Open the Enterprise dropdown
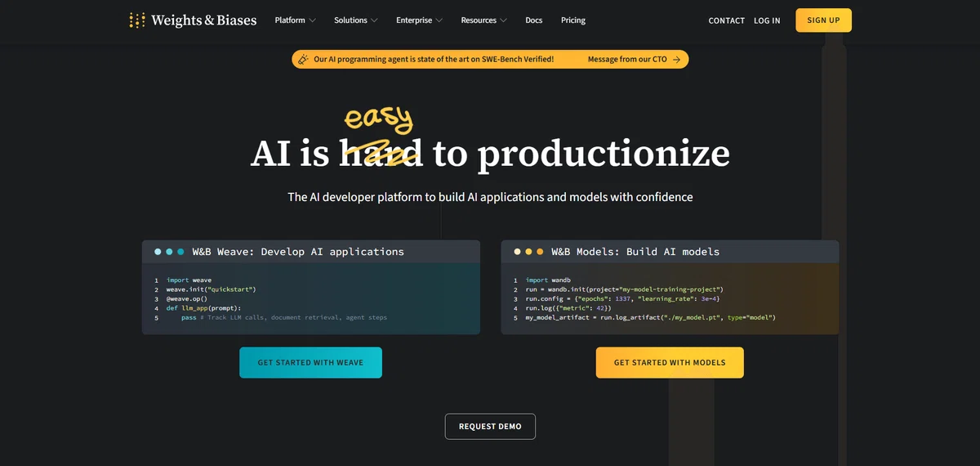This screenshot has height=466, width=980. click(420, 20)
